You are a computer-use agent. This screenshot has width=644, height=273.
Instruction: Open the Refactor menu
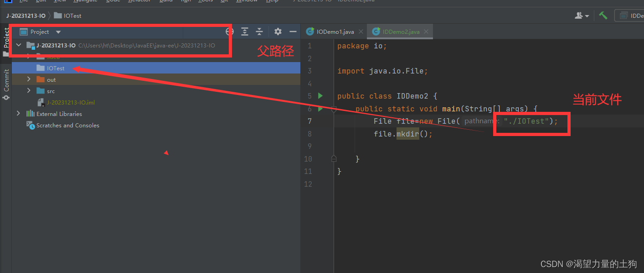click(x=139, y=1)
